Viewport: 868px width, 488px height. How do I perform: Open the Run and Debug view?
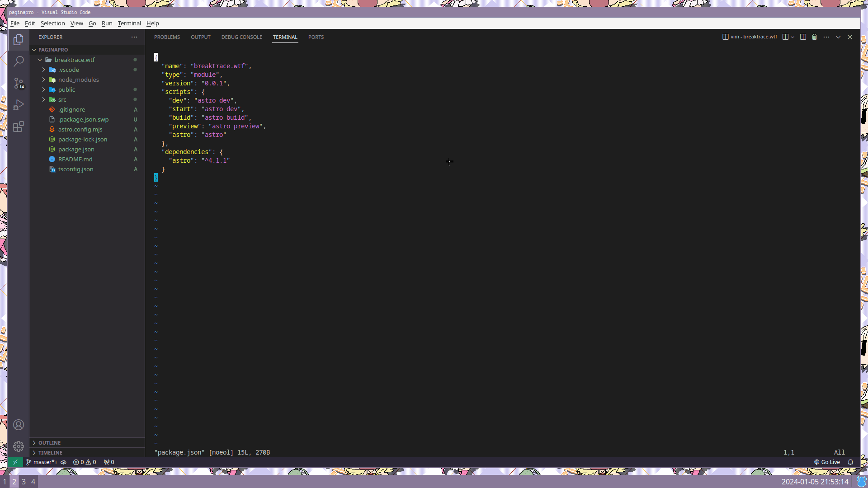click(x=19, y=105)
